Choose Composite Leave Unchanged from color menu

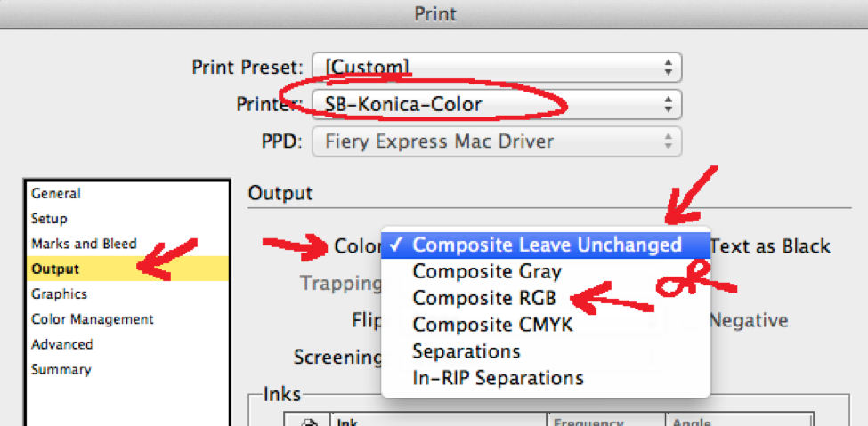(545, 245)
